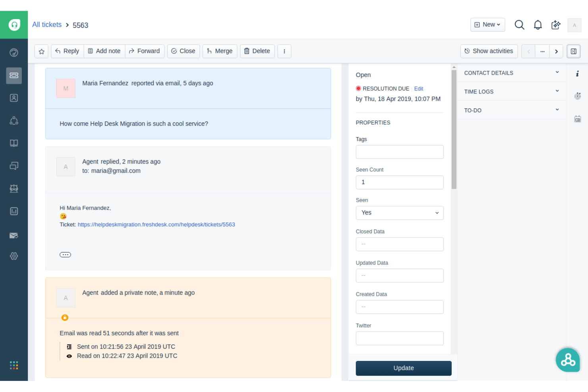
Task: Open the Dashboard from the sidebar
Action: pyautogui.click(x=14, y=52)
